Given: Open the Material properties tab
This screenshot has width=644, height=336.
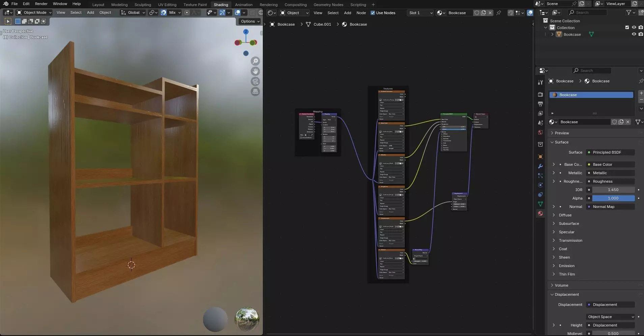Looking at the screenshot, I should coord(540,213).
